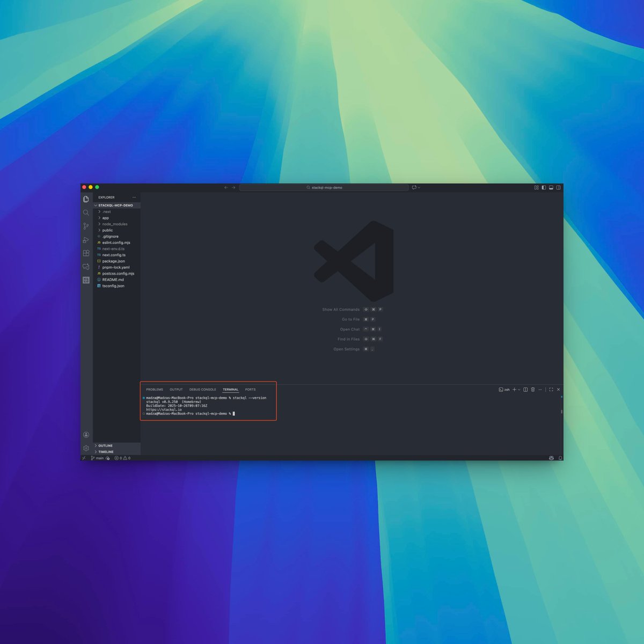Switch to the PORTS tab
Image resolution: width=644 pixels, height=644 pixels.
click(250, 390)
